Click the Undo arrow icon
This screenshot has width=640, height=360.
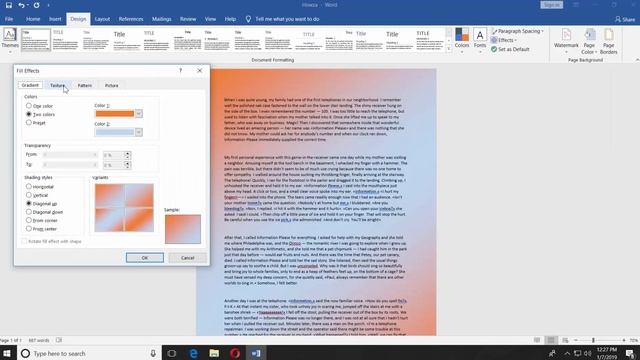click(21, 5)
